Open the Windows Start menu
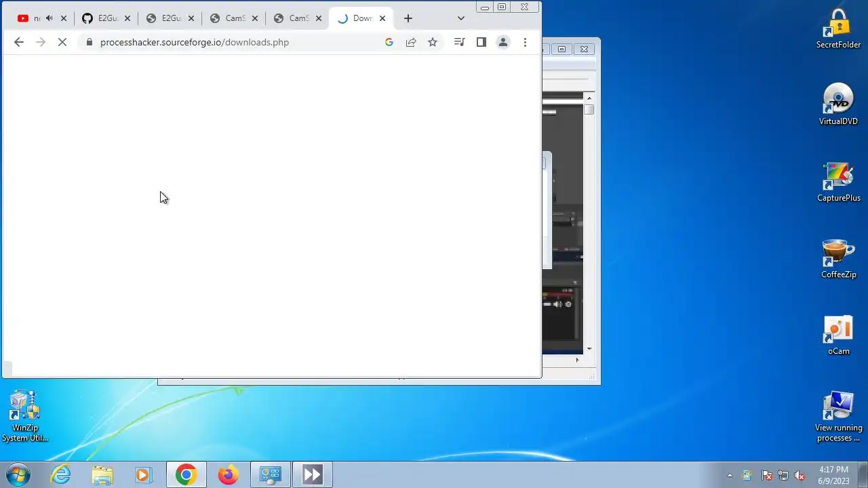 pyautogui.click(x=18, y=474)
